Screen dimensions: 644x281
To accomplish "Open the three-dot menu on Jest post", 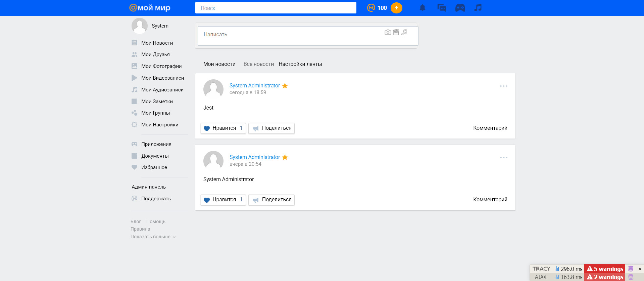I will coord(503,86).
